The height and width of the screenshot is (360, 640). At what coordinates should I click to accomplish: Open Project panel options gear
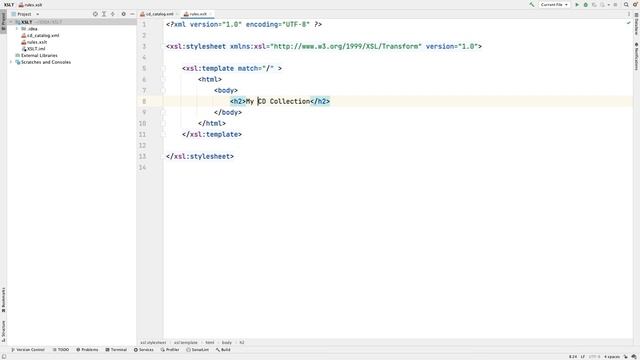pos(123,14)
